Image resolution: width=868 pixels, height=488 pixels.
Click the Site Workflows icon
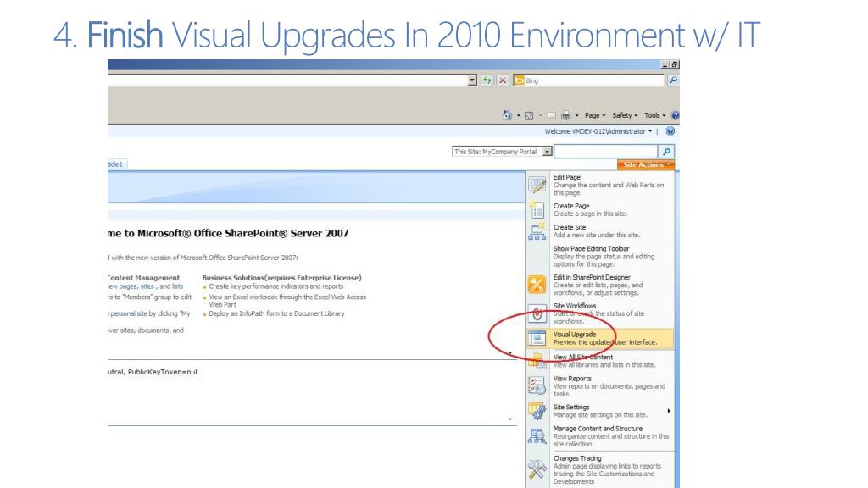(537, 313)
